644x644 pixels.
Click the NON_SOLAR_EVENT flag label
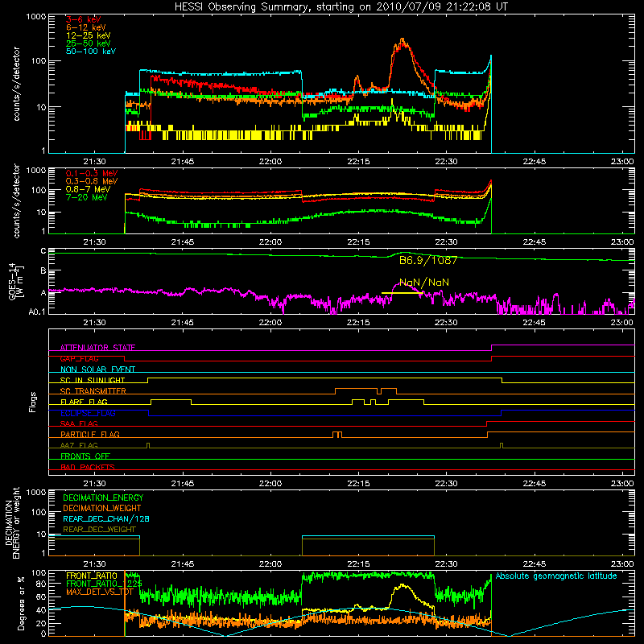pyautogui.click(x=97, y=369)
